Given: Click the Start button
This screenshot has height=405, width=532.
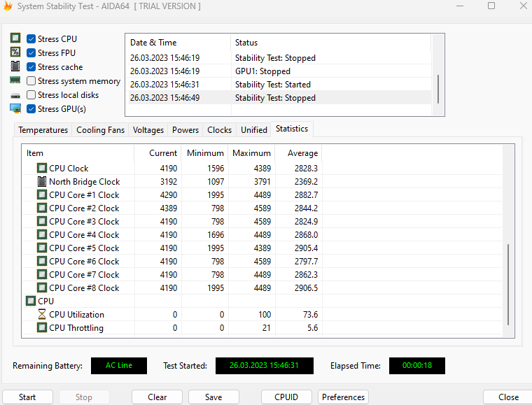Looking at the screenshot, I should pyautogui.click(x=27, y=397).
